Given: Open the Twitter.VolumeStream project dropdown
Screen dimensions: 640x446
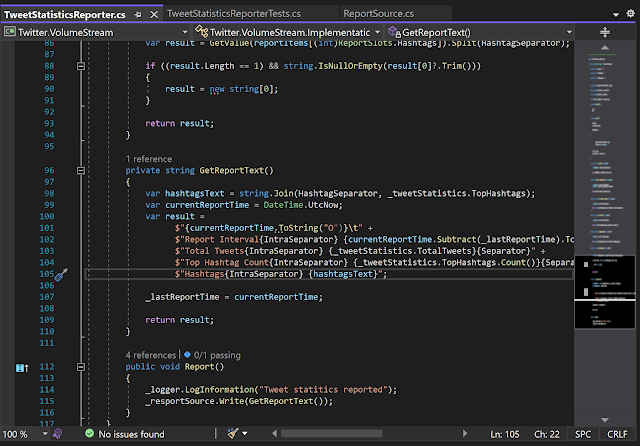Looking at the screenshot, I should (96, 32).
